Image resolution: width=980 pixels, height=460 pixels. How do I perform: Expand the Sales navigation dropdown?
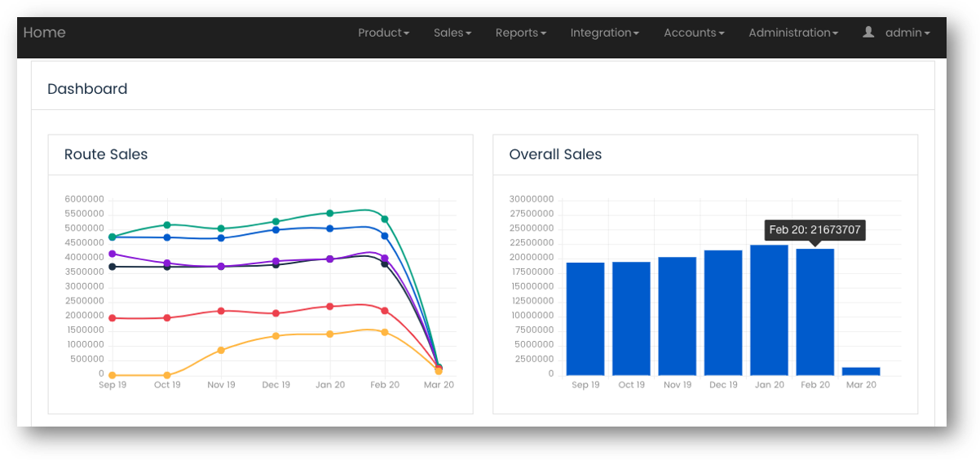pos(452,33)
